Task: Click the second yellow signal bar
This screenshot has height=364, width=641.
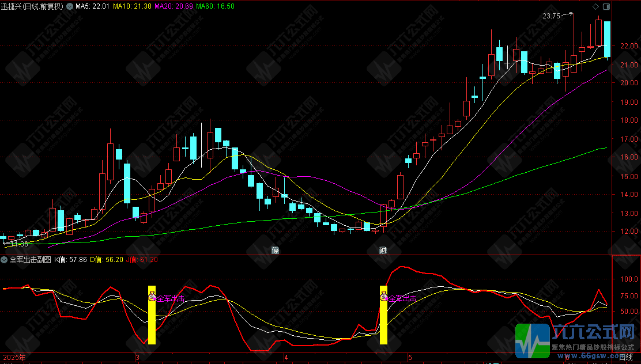Action: 383,315
